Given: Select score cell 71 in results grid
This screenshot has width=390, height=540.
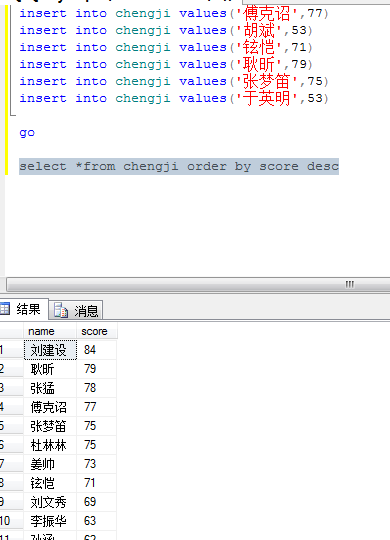Looking at the screenshot, I should (x=96, y=483).
